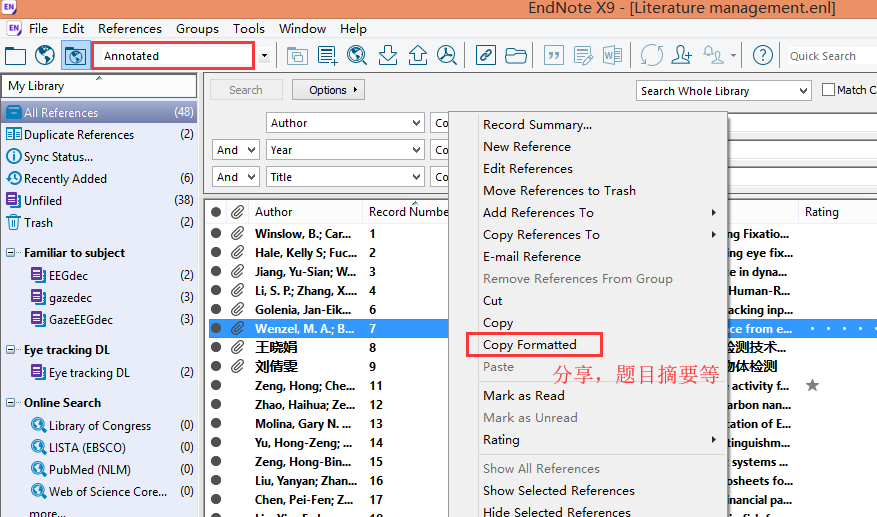877x517 pixels.
Task: Open the References menu
Action: coord(130,29)
